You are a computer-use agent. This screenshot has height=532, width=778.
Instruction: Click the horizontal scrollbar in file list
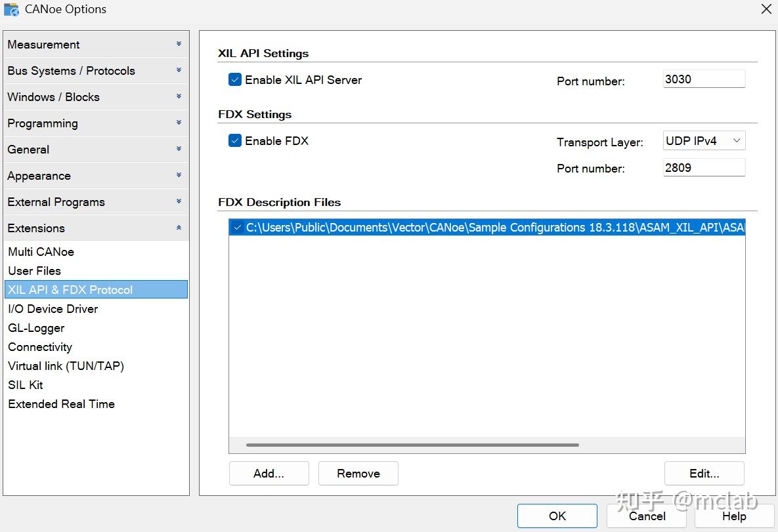(x=412, y=445)
